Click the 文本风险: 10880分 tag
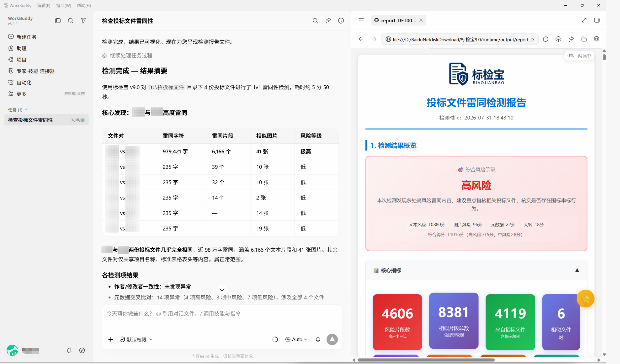The image size is (620, 364). click(427, 225)
